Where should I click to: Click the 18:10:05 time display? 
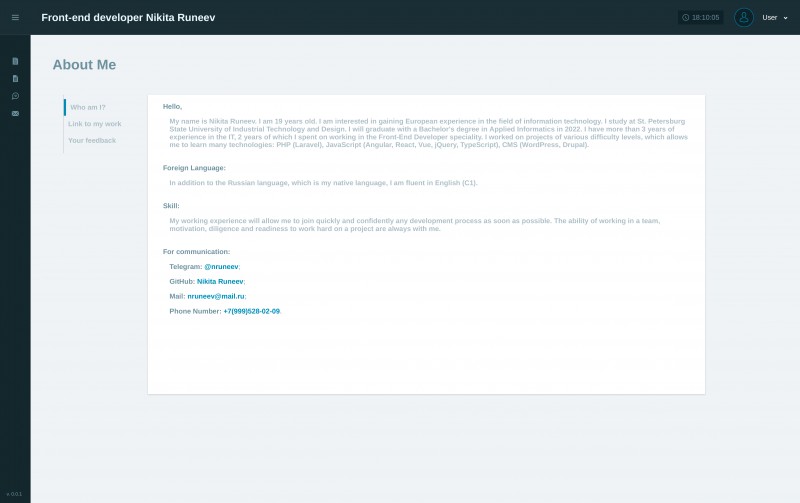tap(706, 17)
